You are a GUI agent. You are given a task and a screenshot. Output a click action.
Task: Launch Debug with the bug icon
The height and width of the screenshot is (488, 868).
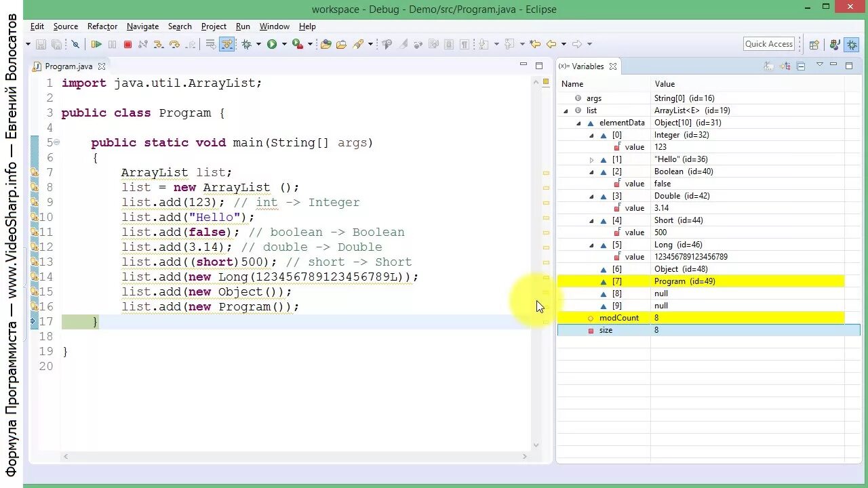[x=247, y=44]
